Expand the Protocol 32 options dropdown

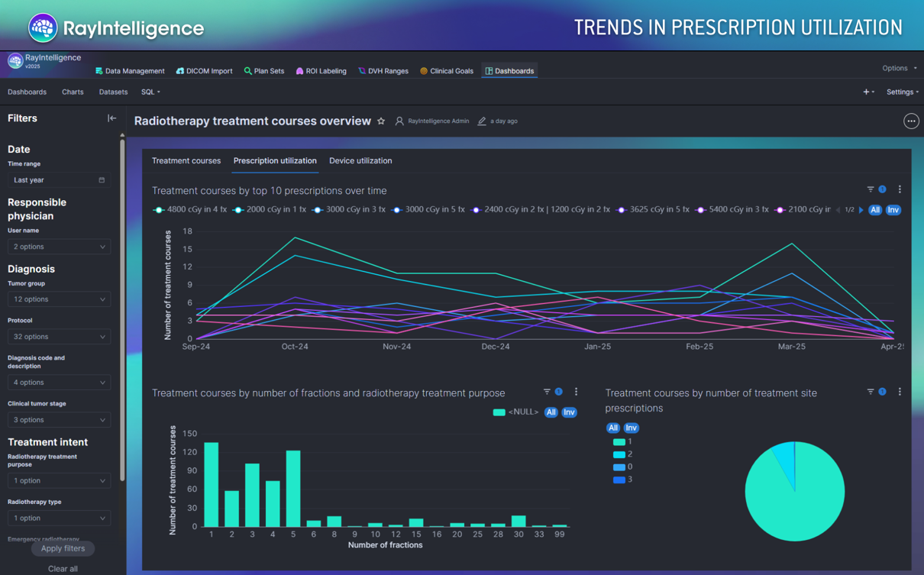[x=59, y=337]
